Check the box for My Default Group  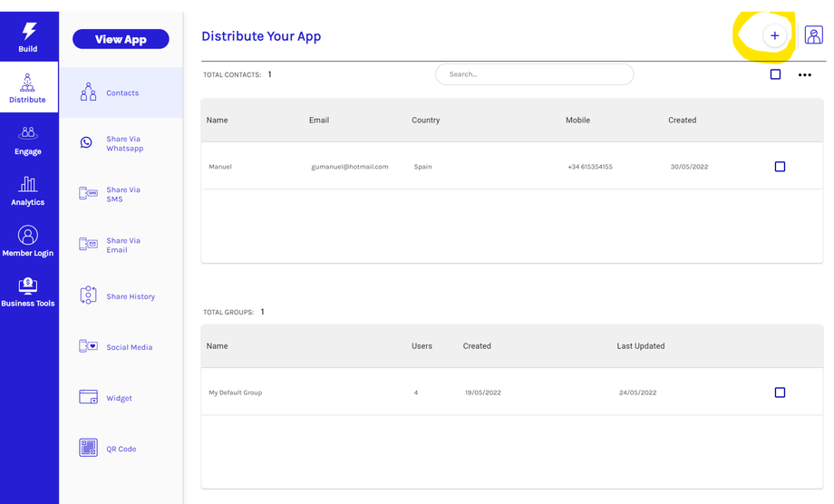780,393
